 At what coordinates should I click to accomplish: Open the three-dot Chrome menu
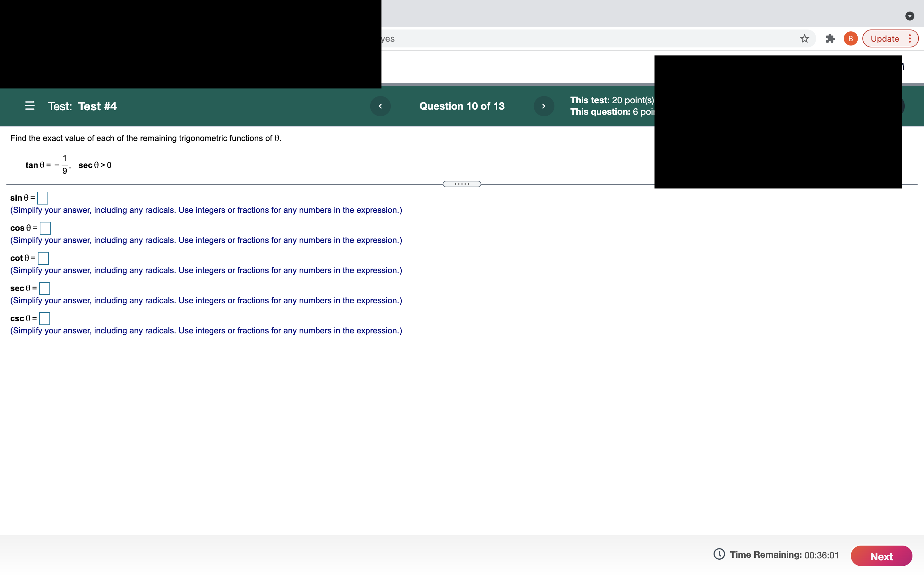click(x=910, y=38)
